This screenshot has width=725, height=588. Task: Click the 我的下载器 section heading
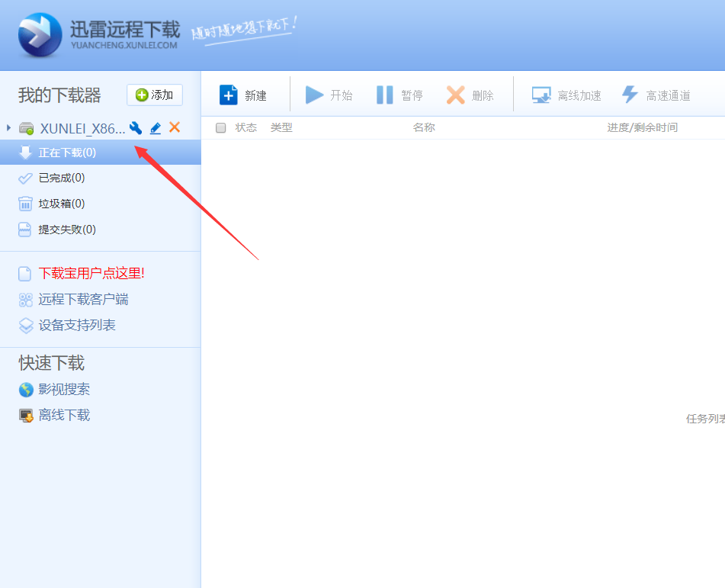tap(59, 95)
